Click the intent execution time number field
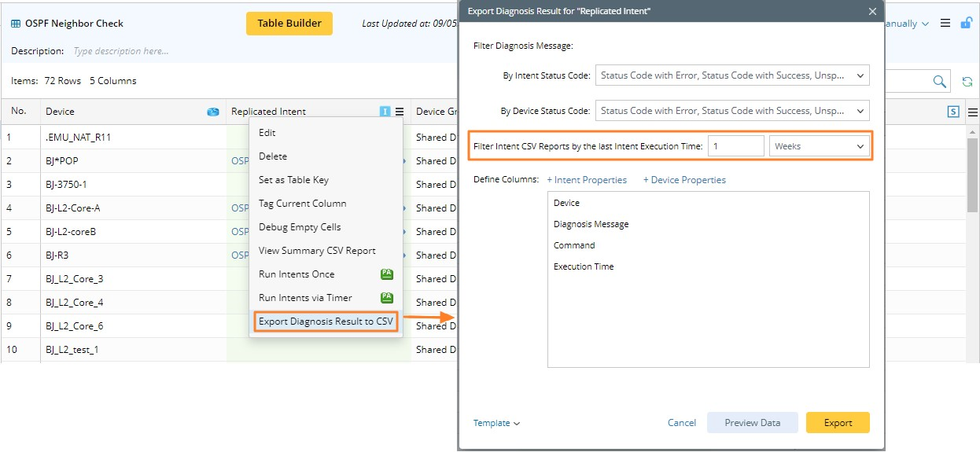The width and height of the screenshot is (980, 452). coord(735,146)
